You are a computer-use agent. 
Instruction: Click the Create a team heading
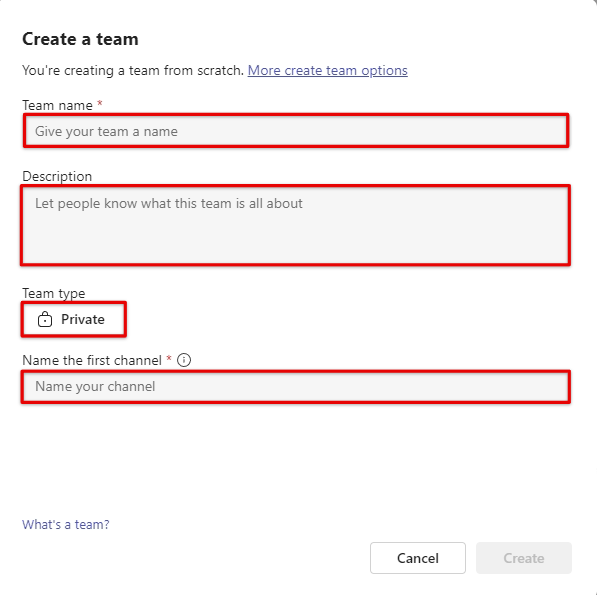[80, 39]
